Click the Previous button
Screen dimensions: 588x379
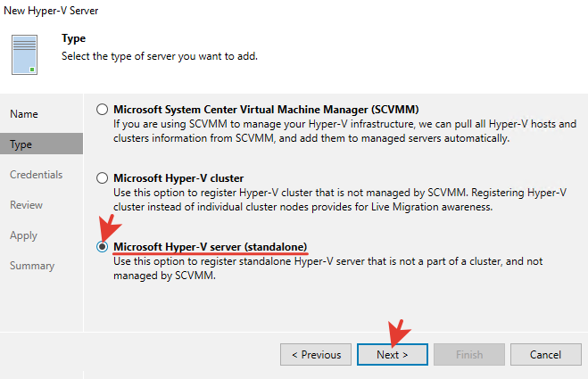pyautogui.click(x=315, y=354)
